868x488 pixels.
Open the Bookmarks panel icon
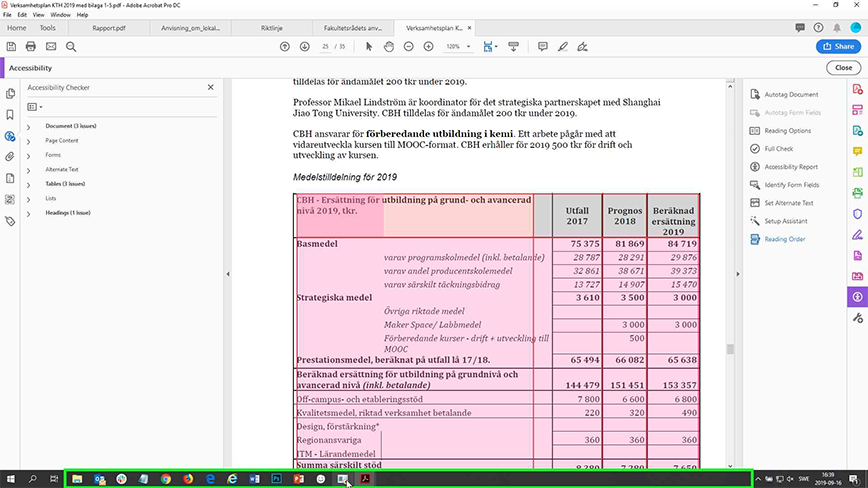tap(10, 114)
